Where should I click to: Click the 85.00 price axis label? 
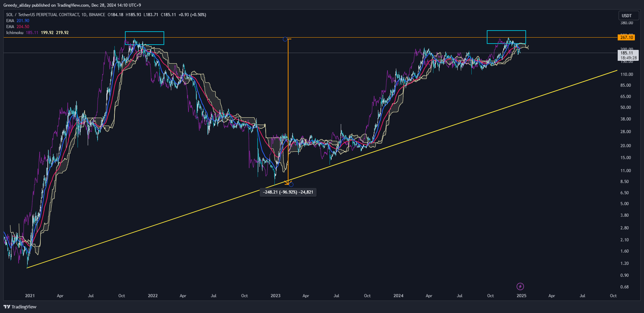626,85
